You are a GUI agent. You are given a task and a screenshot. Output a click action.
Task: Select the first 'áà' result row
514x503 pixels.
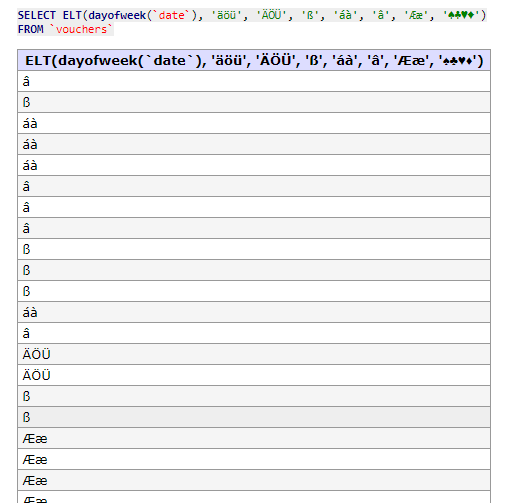point(254,123)
